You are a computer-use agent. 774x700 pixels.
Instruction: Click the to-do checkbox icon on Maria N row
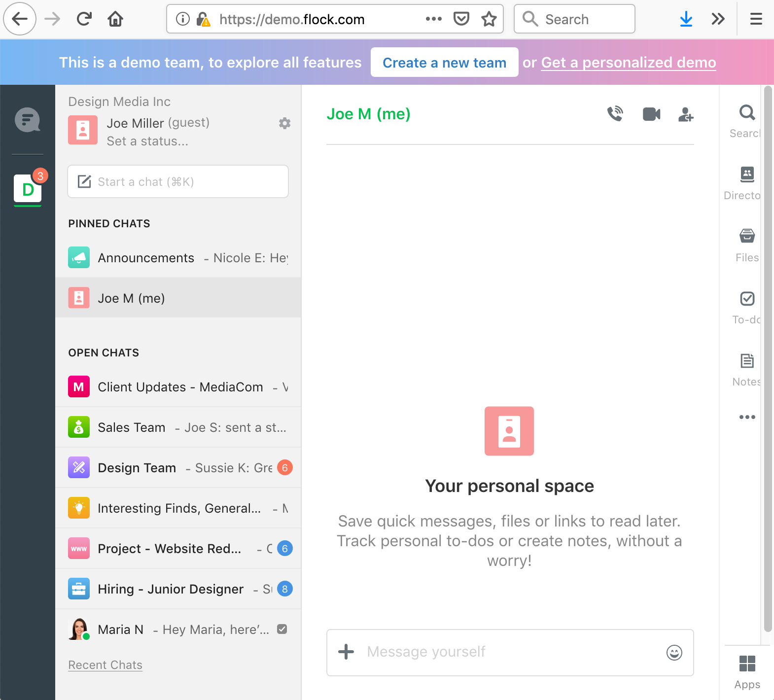[x=282, y=629]
